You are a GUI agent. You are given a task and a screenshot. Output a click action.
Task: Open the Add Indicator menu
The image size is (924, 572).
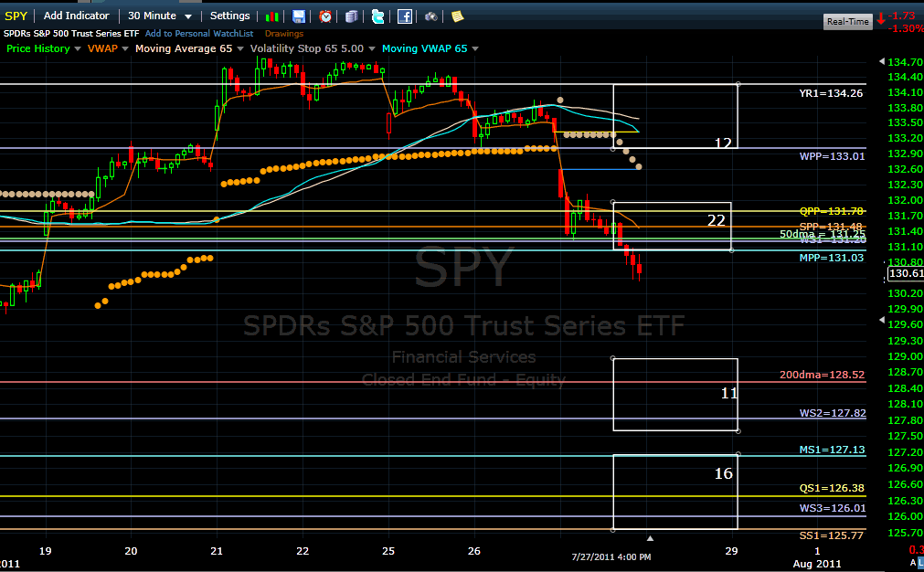(77, 16)
